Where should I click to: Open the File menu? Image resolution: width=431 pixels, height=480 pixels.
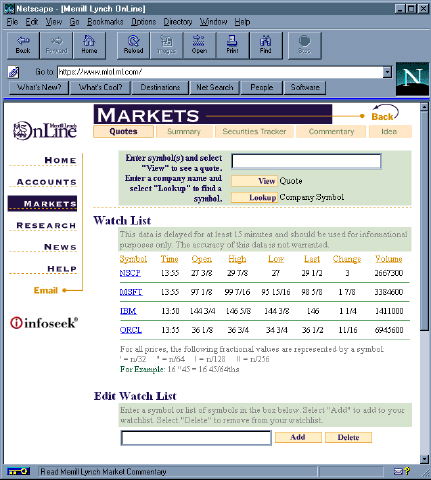tap(12, 22)
